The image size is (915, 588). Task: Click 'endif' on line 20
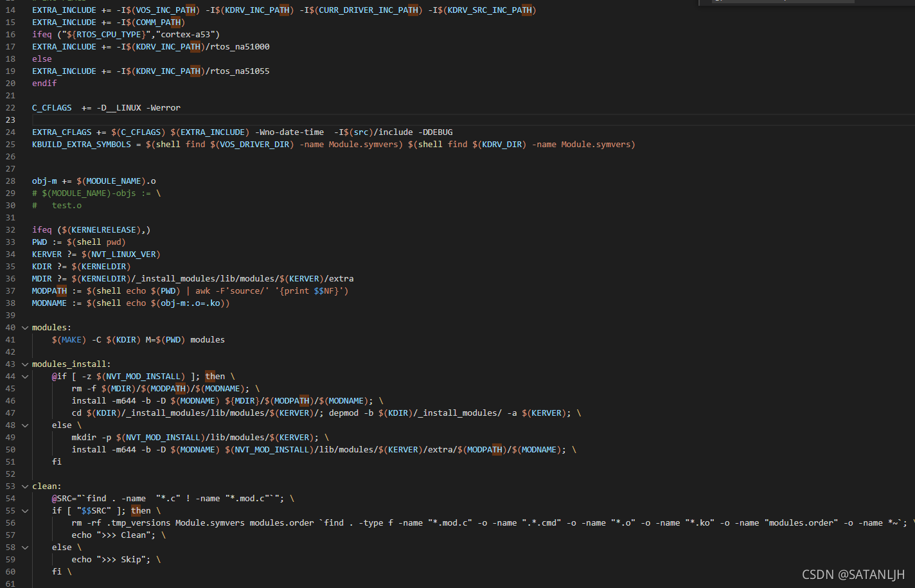coord(44,84)
